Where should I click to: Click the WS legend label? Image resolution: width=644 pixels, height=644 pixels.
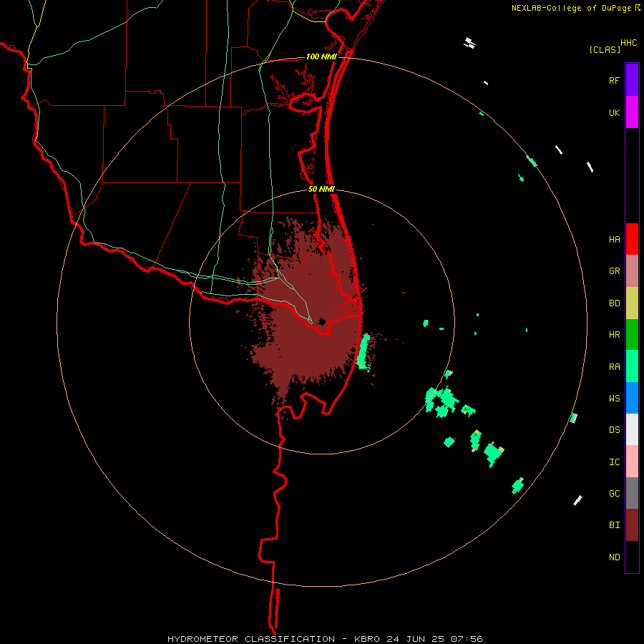click(x=614, y=399)
